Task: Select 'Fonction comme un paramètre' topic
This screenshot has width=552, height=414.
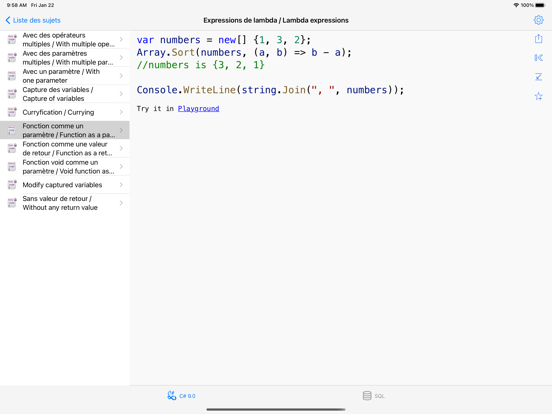Action: click(65, 130)
